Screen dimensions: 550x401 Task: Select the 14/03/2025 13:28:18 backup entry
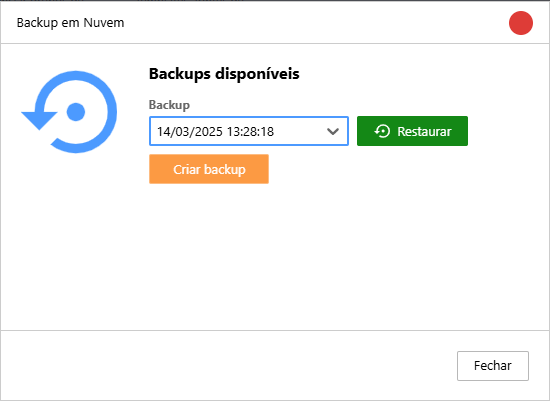pos(215,132)
